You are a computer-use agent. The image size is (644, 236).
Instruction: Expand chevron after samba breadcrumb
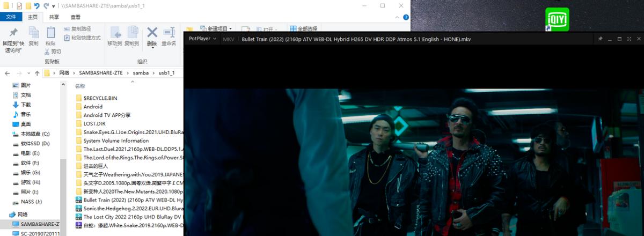pos(153,73)
